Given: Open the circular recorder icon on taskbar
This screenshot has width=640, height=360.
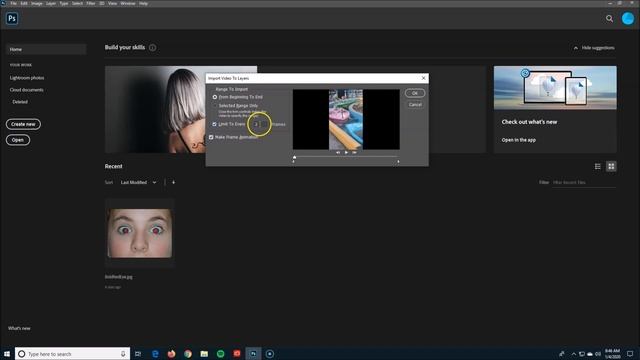Looking at the screenshot, I should (x=270, y=354).
